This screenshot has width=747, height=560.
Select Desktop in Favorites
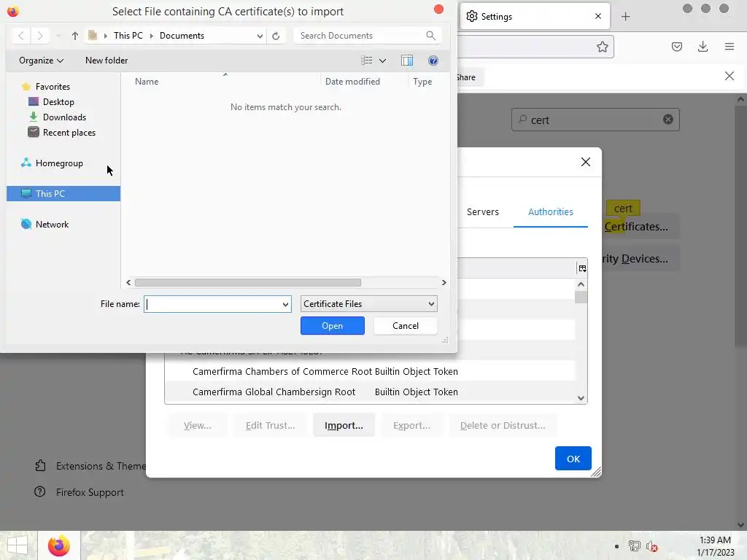tap(58, 102)
